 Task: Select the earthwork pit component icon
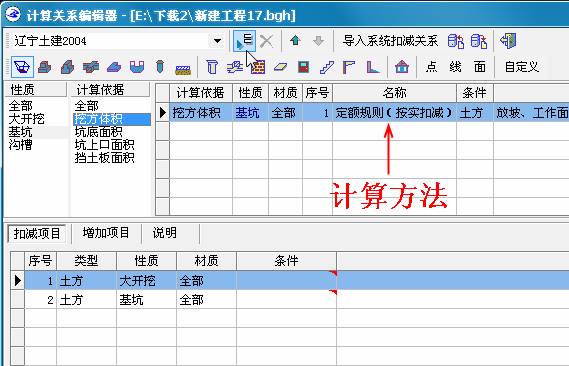22,67
